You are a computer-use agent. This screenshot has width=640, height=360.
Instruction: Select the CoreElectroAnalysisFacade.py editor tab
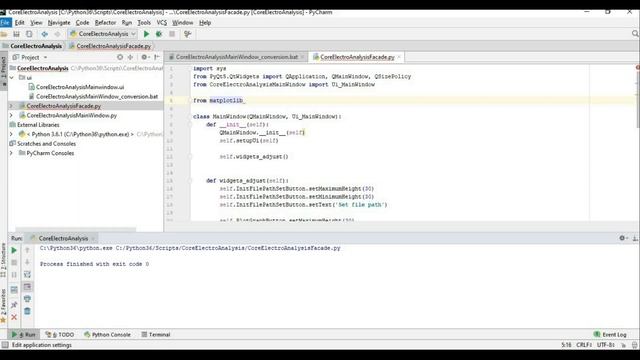pyautogui.click(x=357, y=57)
